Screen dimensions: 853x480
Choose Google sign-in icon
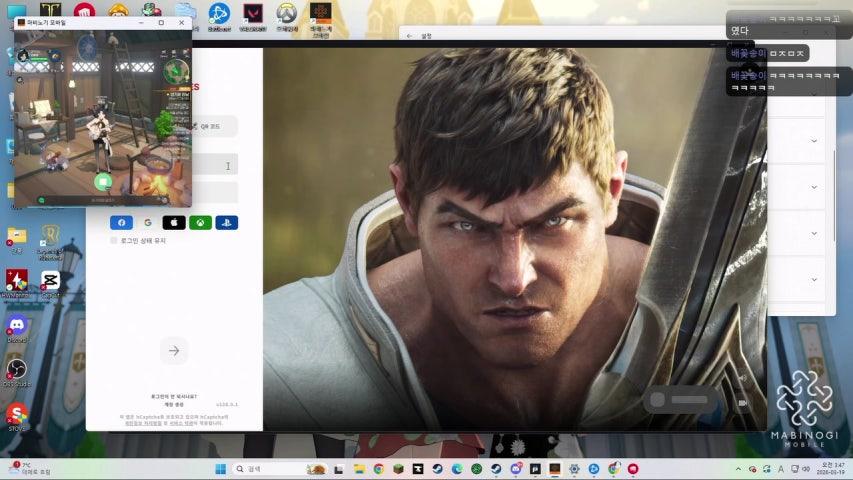[147, 222]
